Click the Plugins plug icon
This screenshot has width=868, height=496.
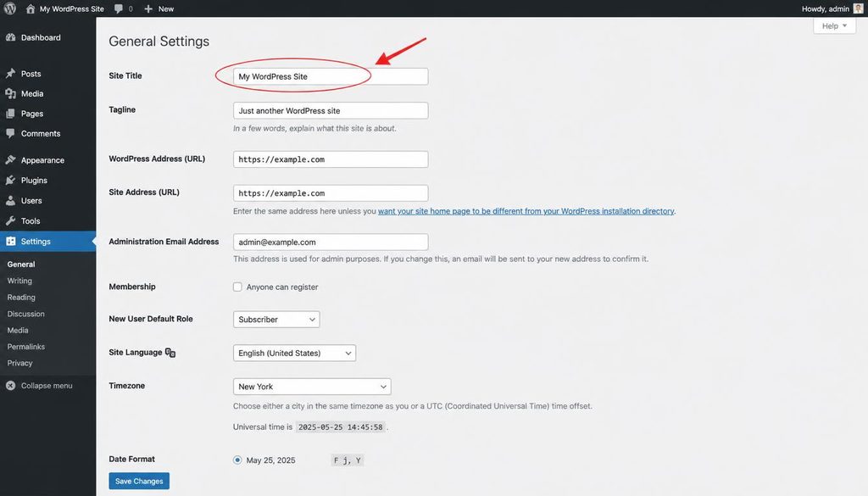pyautogui.click(x=10, y=180)
